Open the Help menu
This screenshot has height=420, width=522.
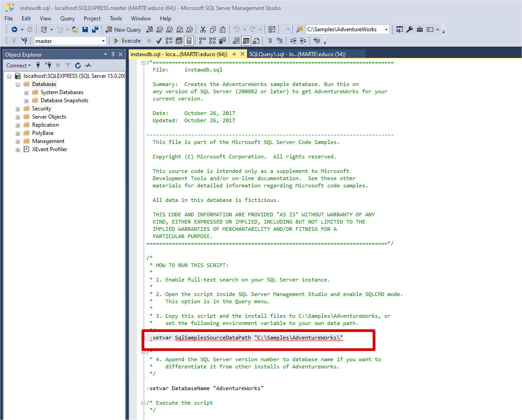165,19
